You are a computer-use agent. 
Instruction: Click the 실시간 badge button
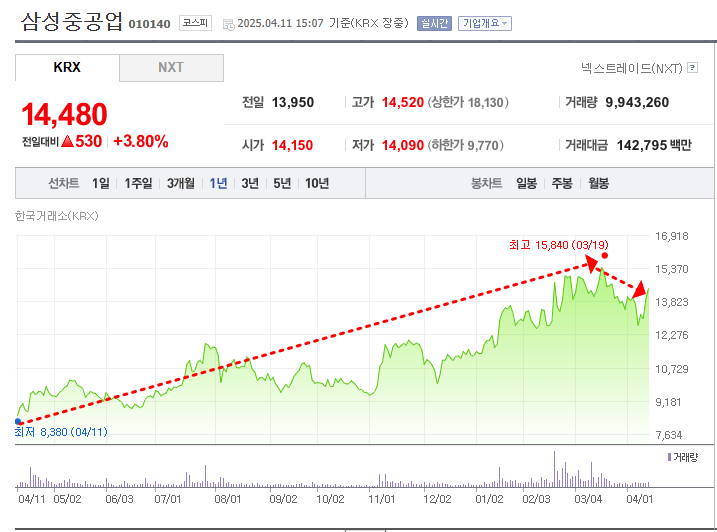click(434, 23)
